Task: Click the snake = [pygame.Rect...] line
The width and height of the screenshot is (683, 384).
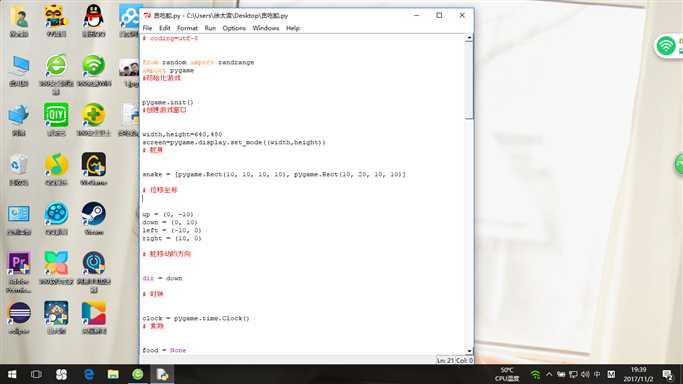Action: (274, 174)
